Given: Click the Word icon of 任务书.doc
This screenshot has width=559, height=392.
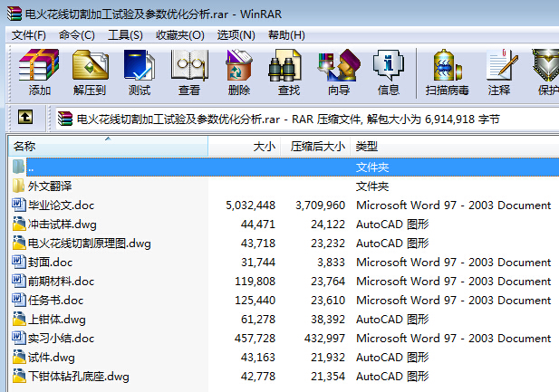Looking at the screenshot, I should pos(19,300).
